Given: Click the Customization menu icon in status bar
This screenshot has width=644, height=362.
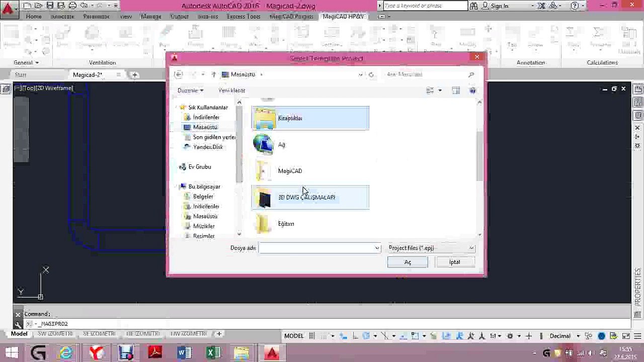Looking at the screenshot, I should [x=636, y=336].
